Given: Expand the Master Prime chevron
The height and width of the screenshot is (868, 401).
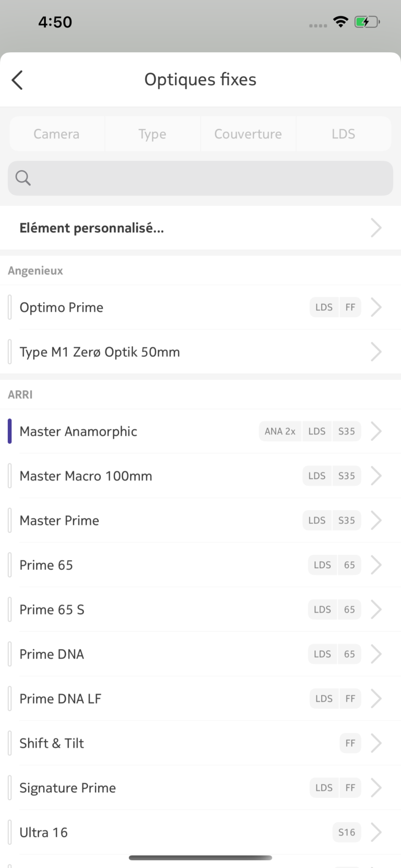Looking at the screenshot, I should (x=376, y=521).
